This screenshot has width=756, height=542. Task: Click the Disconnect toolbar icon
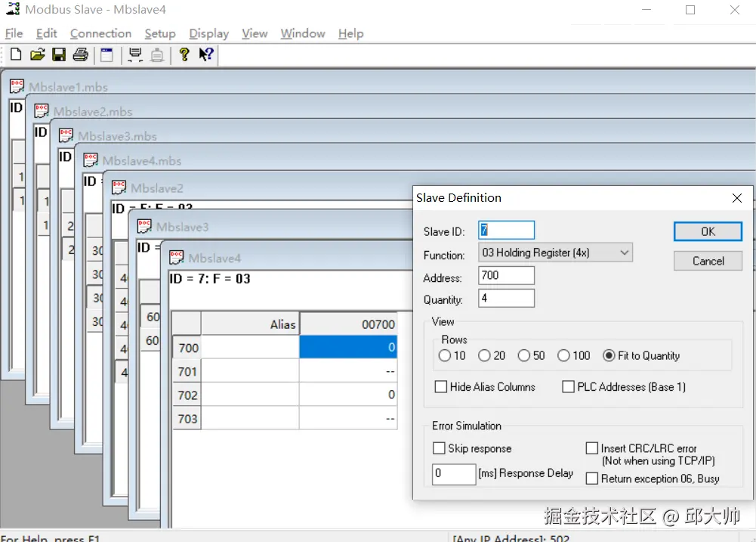coord(157,54)
